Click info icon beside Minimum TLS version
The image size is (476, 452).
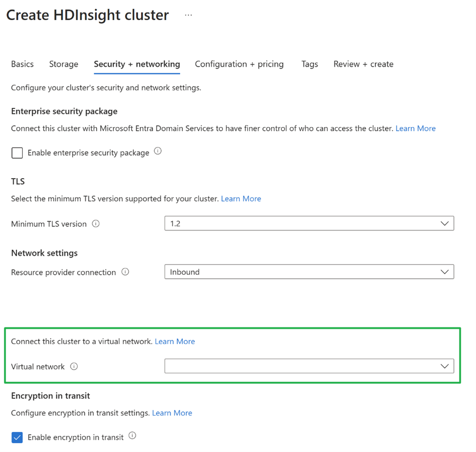(x=96, y=223)
